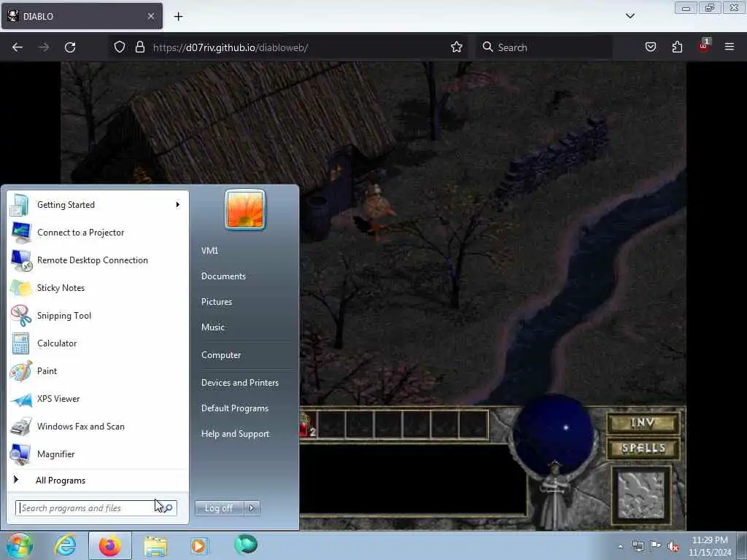Open Help and Support
Screen dimensions: 747x560
pos(236,434)
